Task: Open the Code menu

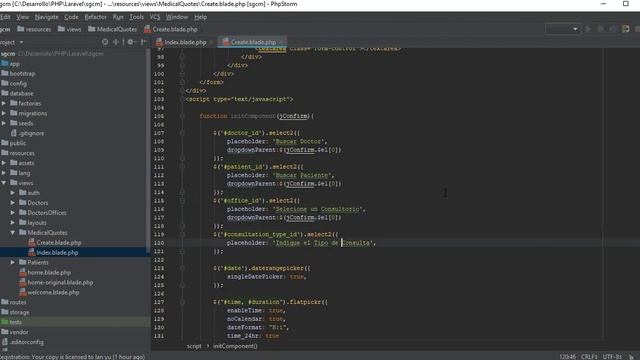Action: pos(71,17)
